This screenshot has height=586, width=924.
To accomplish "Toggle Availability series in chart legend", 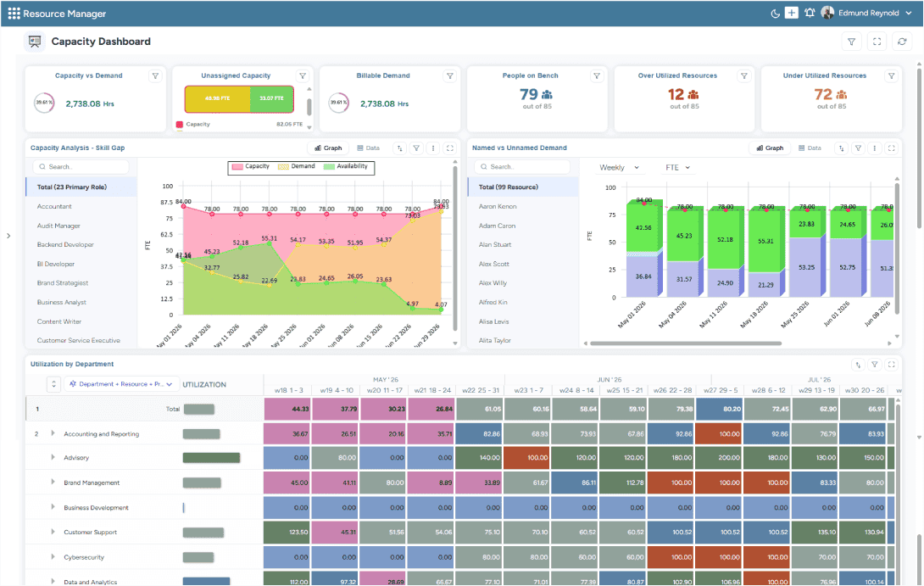I will [x=345, y=167].
